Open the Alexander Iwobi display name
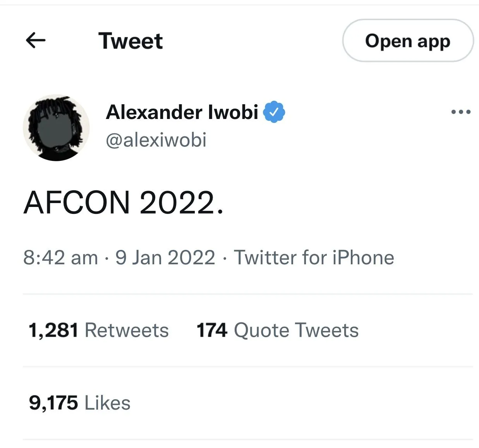Viewport: 479px width, 448px height. pos(182,112)
